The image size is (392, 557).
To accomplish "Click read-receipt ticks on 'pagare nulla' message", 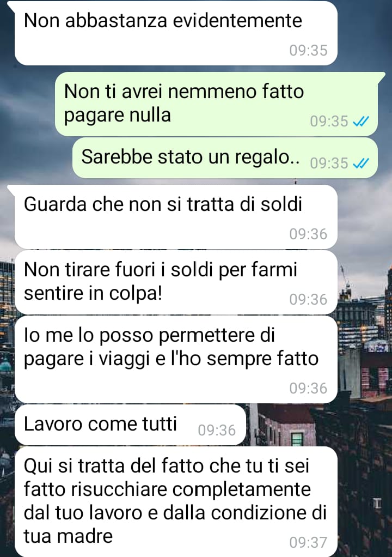I will pyautogui.click(x=361, y=122).
